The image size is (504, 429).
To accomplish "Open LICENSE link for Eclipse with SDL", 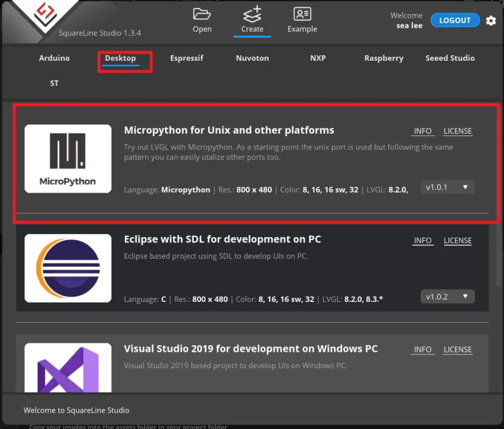I will pos(457,241).
